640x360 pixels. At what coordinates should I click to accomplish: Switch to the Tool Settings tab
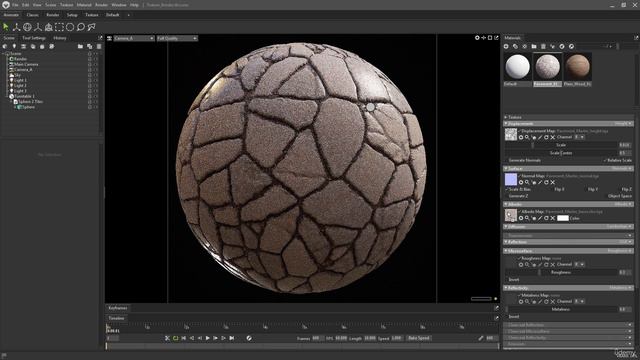tap(34, 38)
